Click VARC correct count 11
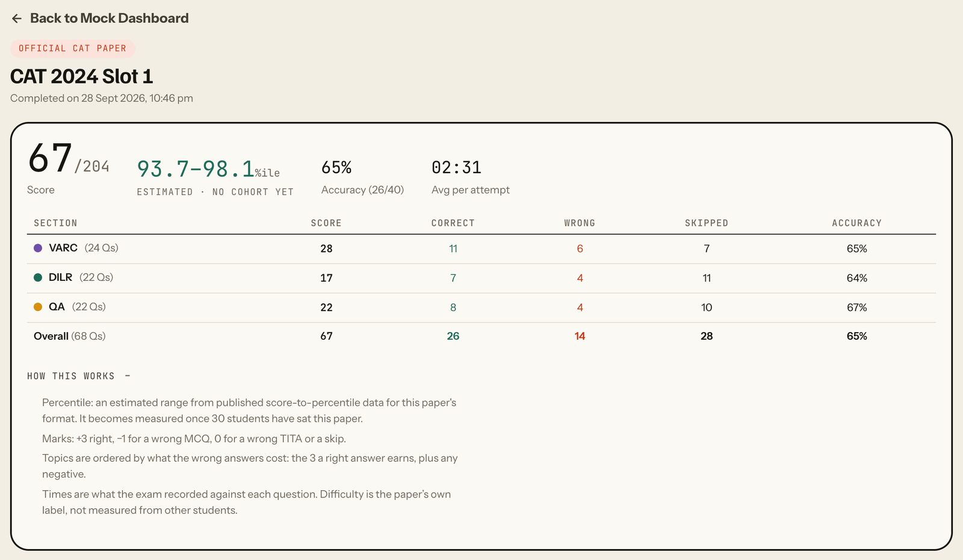Screen dimensions: 963x560 pos(453,248)
